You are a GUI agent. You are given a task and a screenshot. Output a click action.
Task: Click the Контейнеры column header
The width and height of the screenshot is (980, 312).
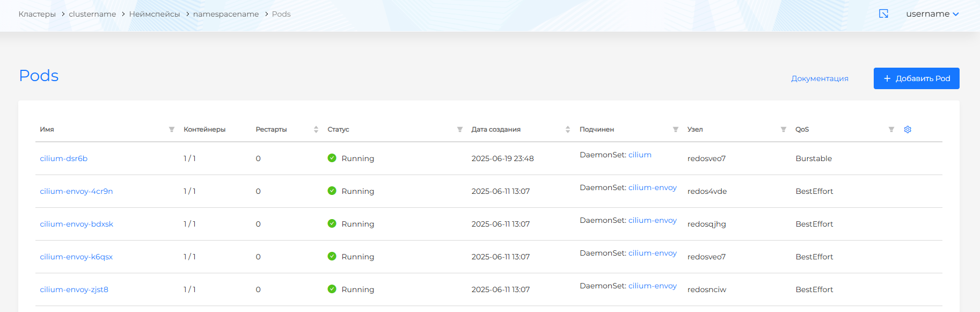click(x=204, y=129)
